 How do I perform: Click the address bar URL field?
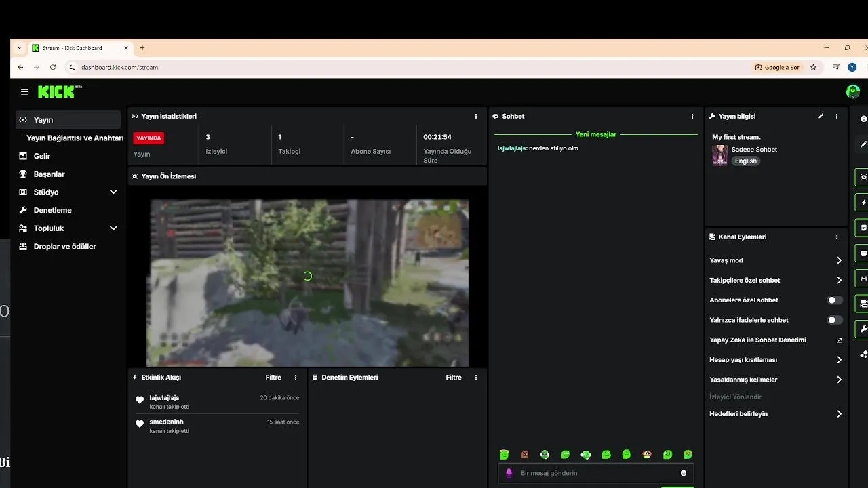[407, 68]
